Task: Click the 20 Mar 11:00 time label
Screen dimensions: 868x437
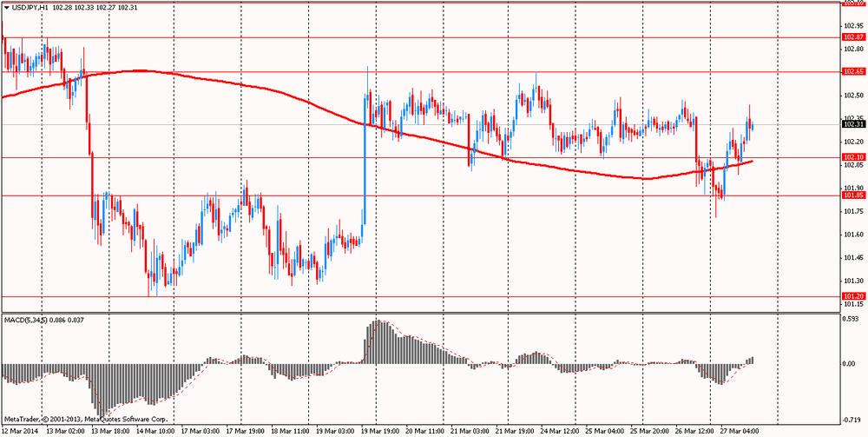Action: pyautogui.click(x=424, y=430)
